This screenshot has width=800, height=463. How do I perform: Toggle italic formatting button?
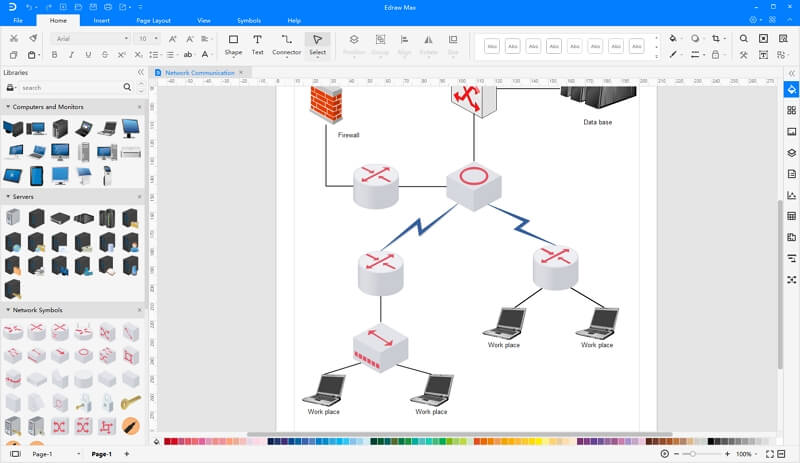click(x=71, y=55)
